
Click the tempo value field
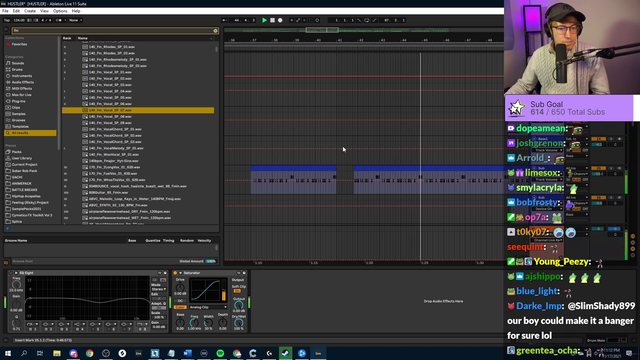tap(19, 20)
